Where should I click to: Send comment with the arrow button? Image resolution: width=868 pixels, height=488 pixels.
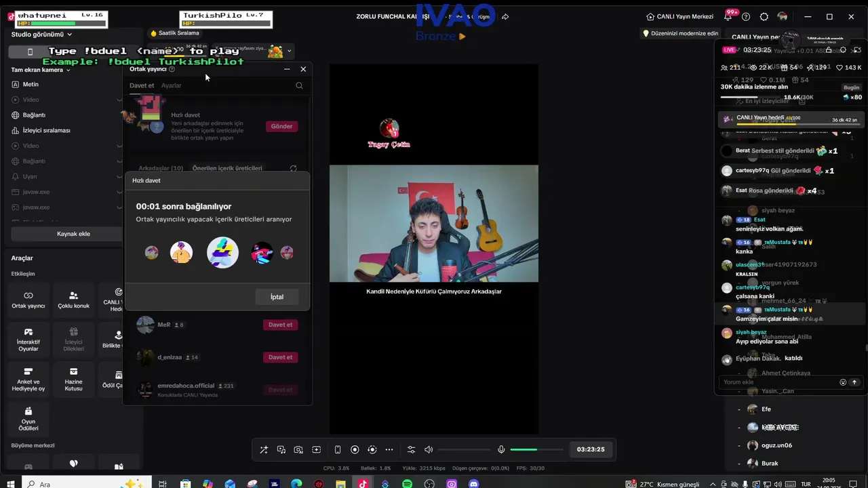pos(854,382)
